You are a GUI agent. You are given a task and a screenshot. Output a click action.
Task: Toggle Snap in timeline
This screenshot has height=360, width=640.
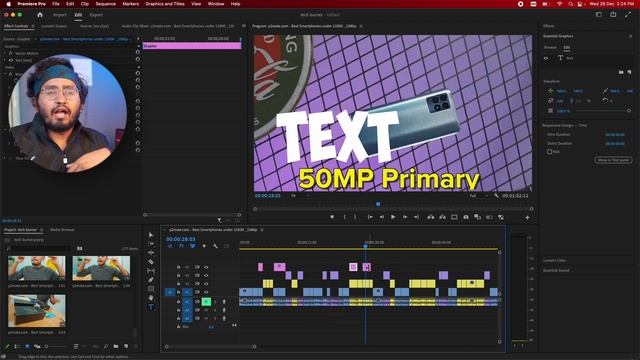(181, 246)
